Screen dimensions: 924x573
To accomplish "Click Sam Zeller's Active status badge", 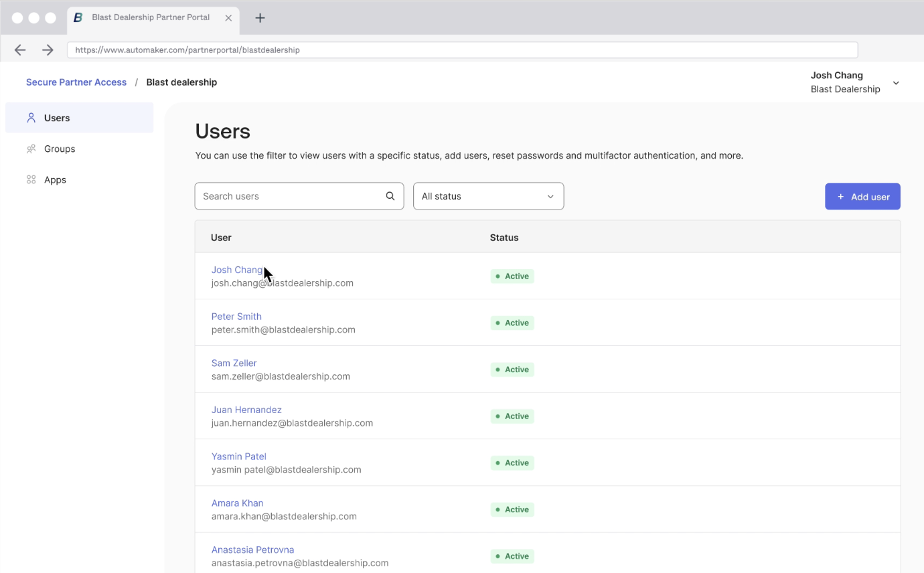I will (x=512, y=369).
